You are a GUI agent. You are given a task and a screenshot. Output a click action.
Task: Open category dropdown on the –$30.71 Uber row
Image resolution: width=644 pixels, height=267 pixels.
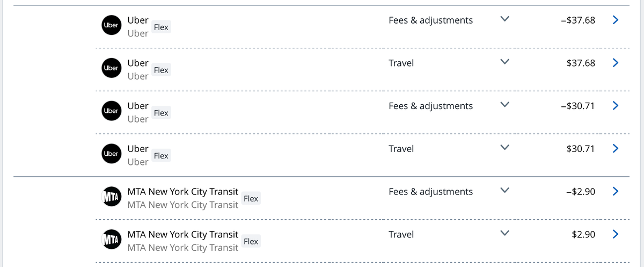(x=504, y=105)
